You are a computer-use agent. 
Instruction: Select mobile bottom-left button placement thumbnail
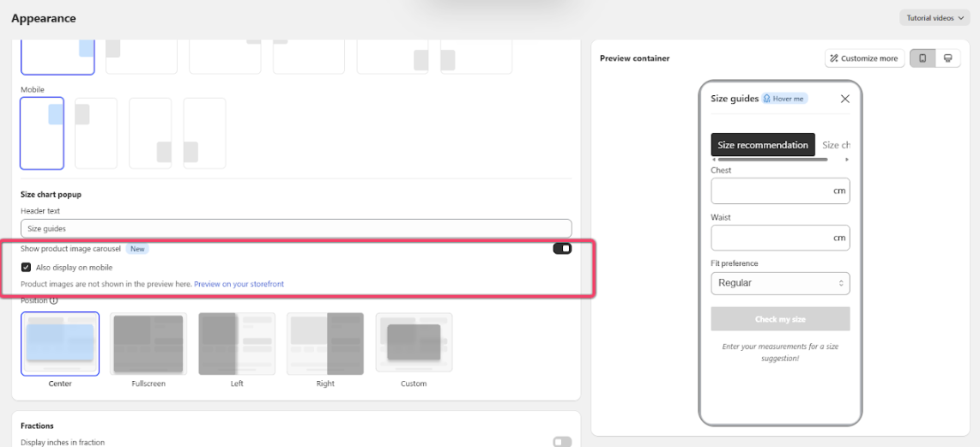pos(204,133)
